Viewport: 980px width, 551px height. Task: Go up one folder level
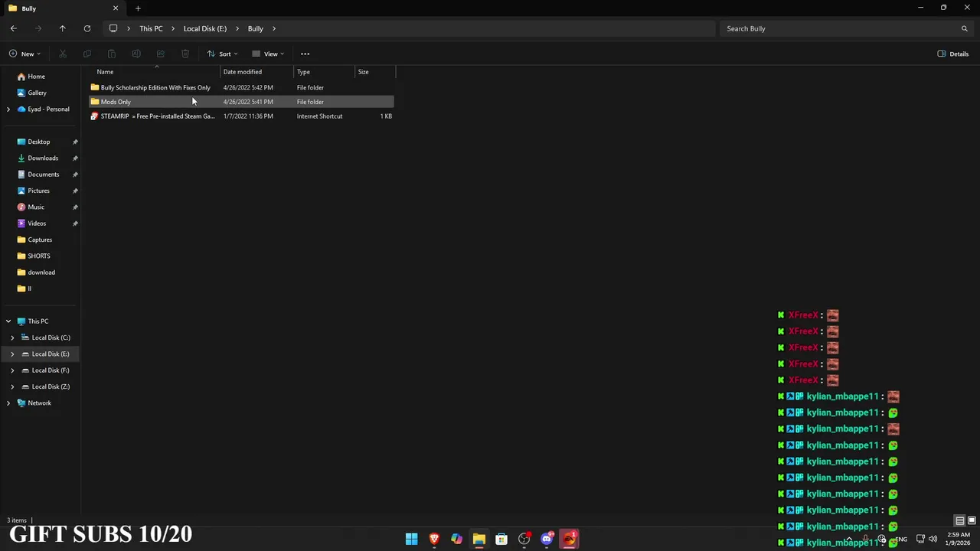(63, 28)
